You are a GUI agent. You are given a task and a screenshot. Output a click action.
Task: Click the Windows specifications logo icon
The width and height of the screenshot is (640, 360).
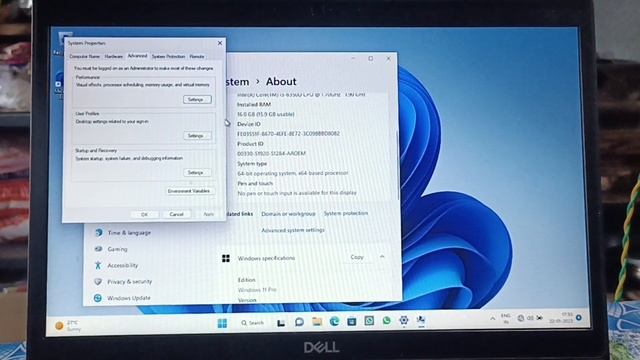point(226,258)
